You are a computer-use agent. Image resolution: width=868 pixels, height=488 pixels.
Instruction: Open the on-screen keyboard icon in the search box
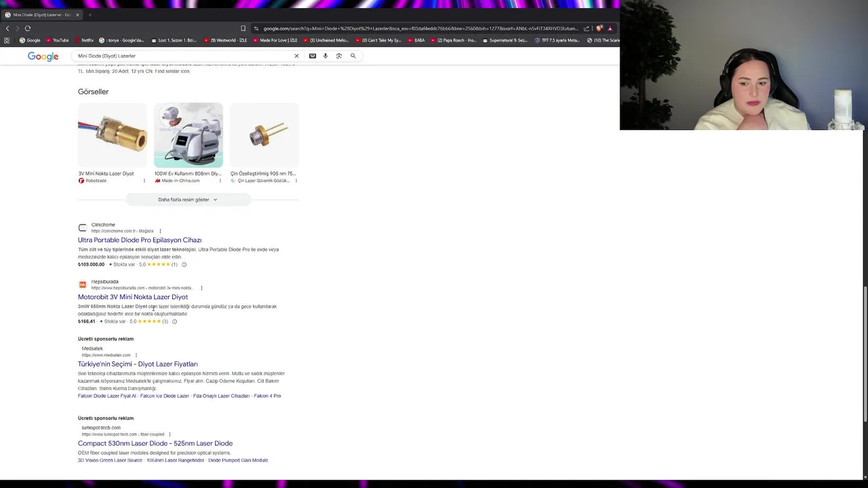tap(313, 56)
